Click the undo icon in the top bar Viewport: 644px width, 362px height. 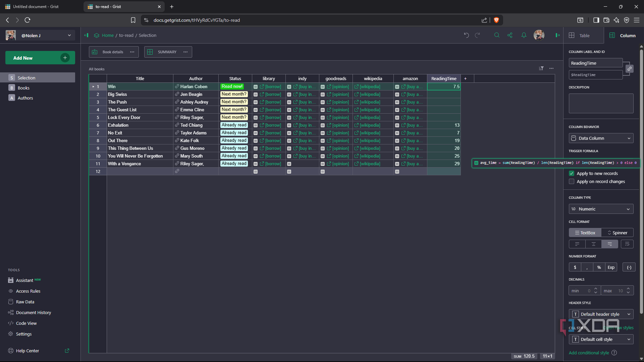466,35
